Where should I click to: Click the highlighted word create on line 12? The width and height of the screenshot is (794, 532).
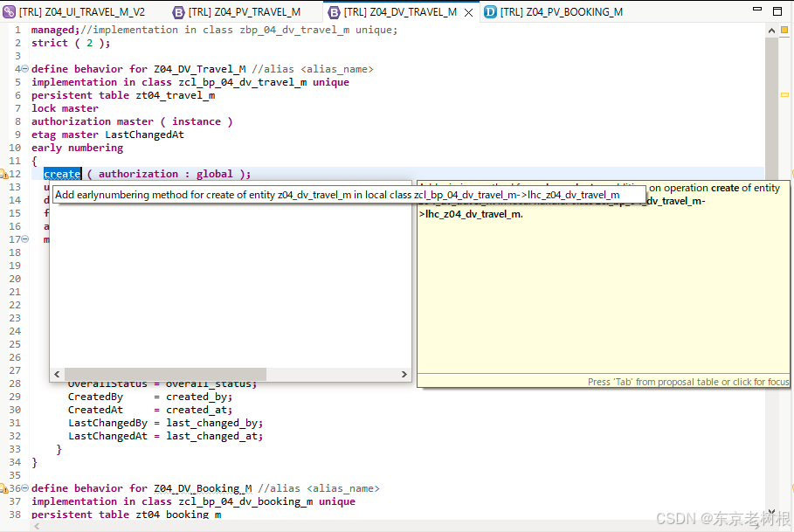pyautogui.click(x=62, y=174)
